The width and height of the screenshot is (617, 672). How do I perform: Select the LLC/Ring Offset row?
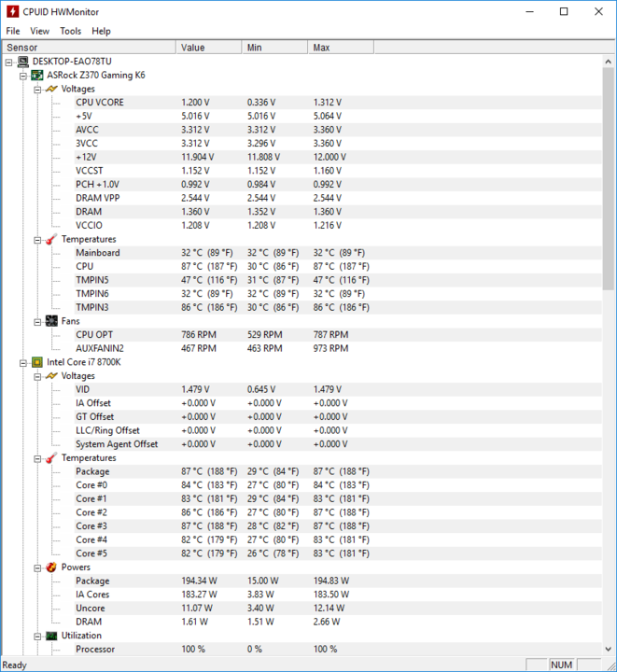(x=338, y=430)
